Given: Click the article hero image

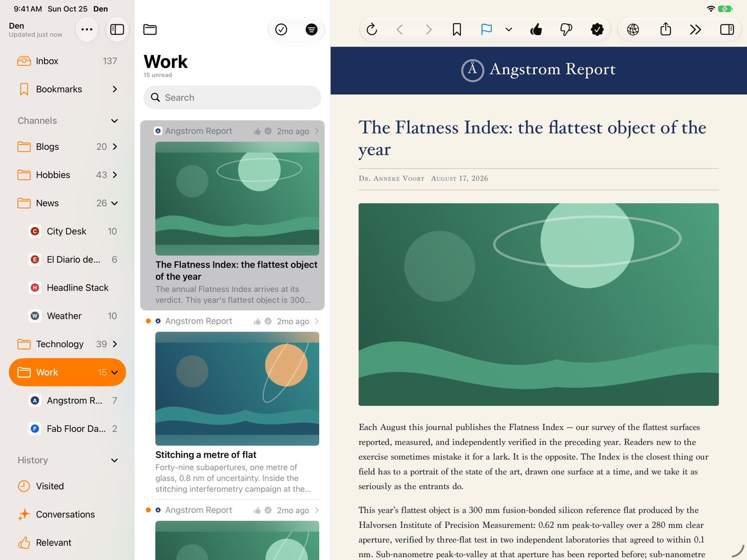Looking at the screenshot, I should click(539, 304).
